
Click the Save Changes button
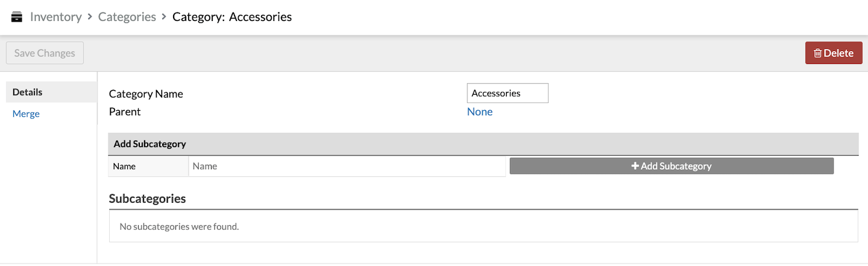[45, 53]
